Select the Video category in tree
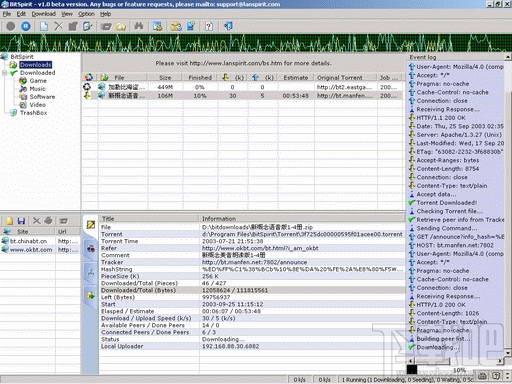 click(x=37, y=105)
